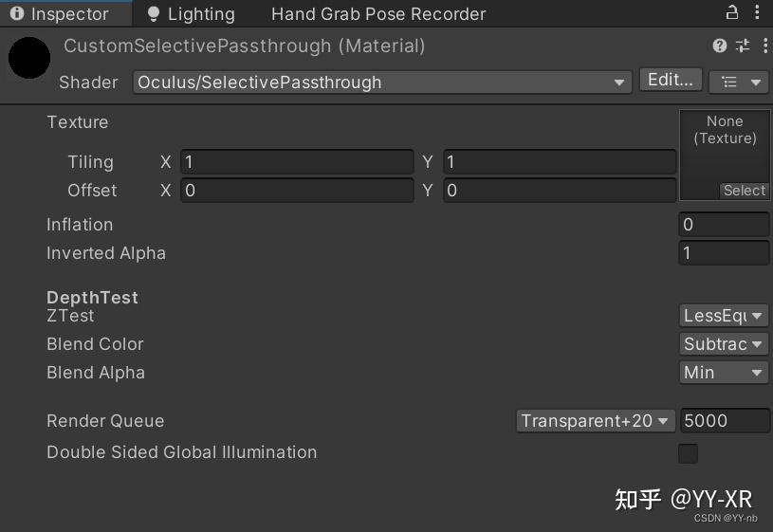This screenshot has height=532, width=773.
Task: Click Select on the texture slot
Action: tap(744, 191)
